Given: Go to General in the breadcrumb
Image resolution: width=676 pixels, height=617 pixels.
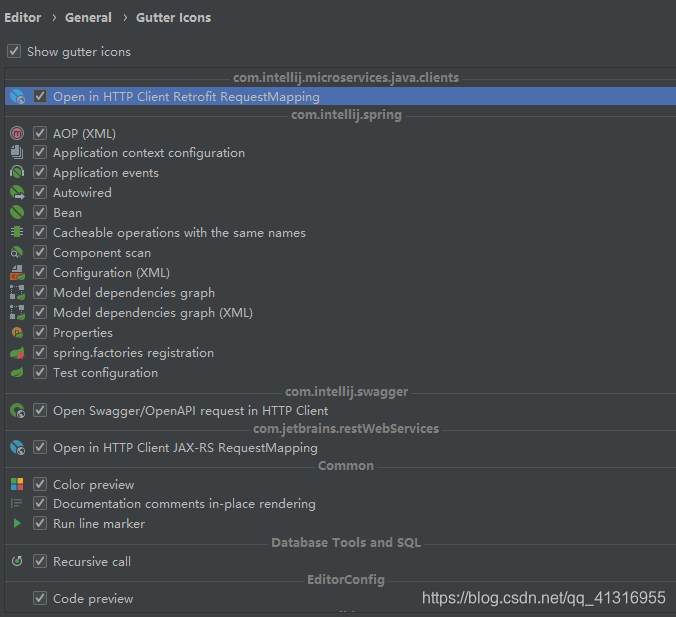Looking at the screenshot, I should [88, 18].
